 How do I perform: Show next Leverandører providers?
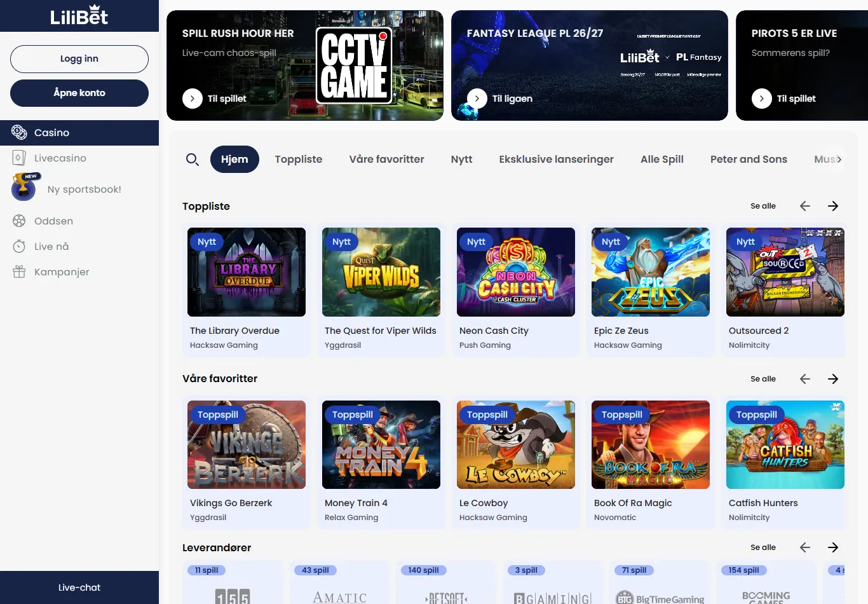pyautogui.click(x=833, y=547)
